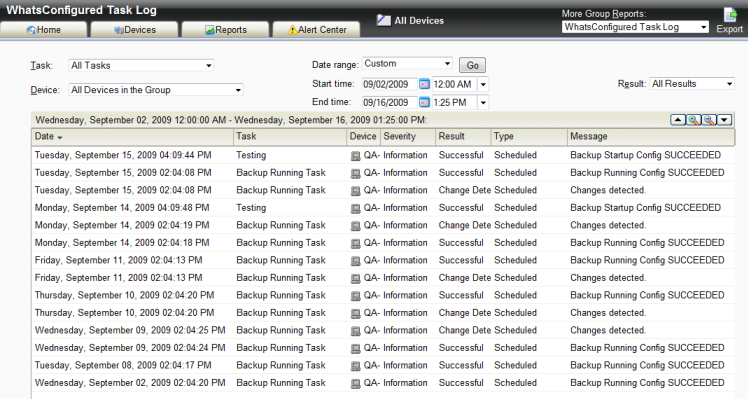
Task: Expand the Task dropdown showing All Tasks
Action: [x=141, y=65]
